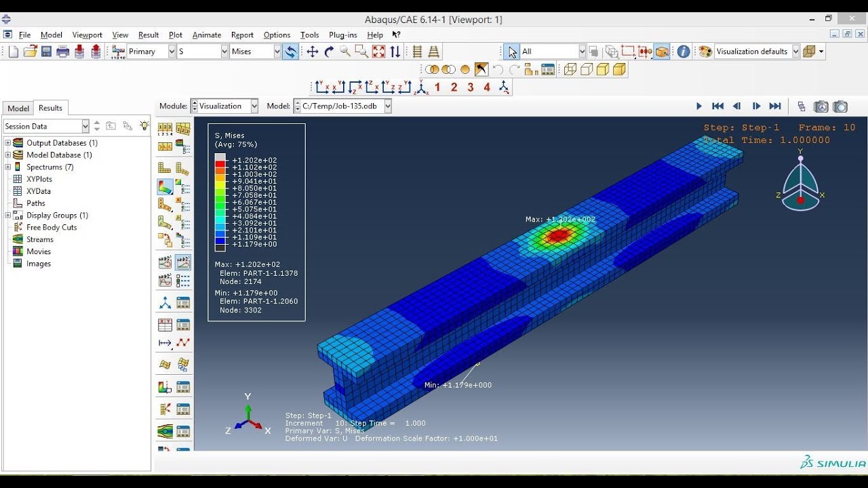Select XYPlots in the results tree
The height and width of the screenshot is (488, 868).
[39, 180]
